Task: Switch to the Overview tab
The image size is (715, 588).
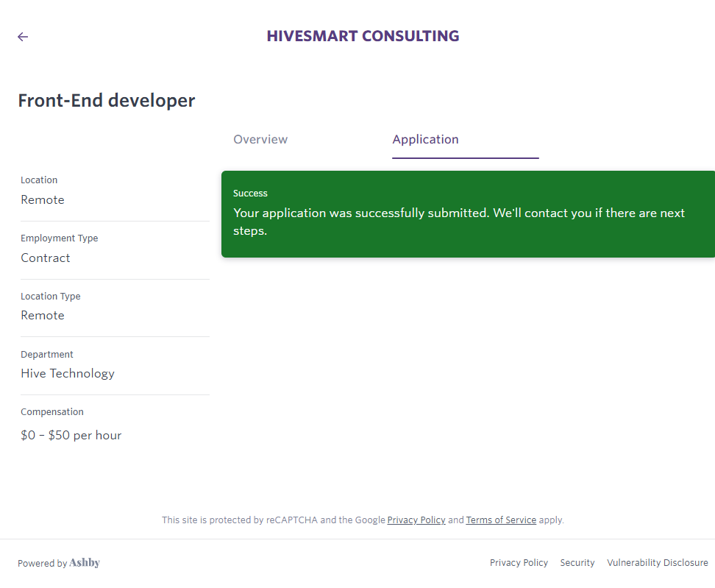Action: pos(260,140)
